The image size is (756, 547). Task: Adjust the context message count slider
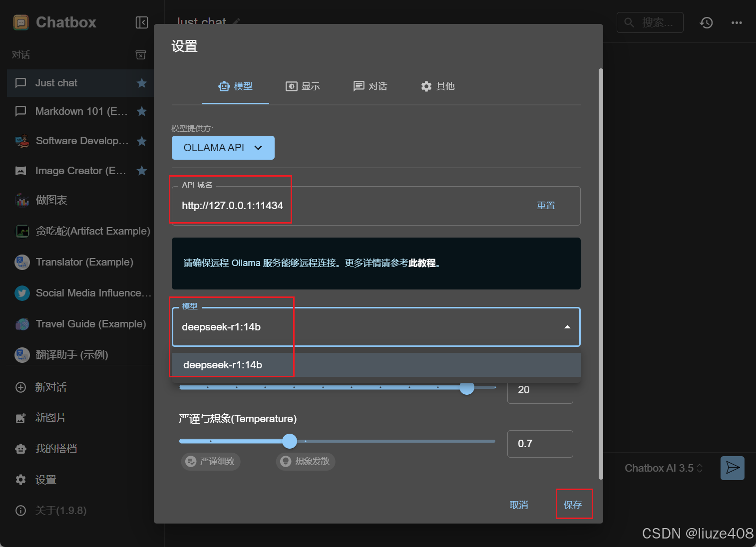[466, 387]
